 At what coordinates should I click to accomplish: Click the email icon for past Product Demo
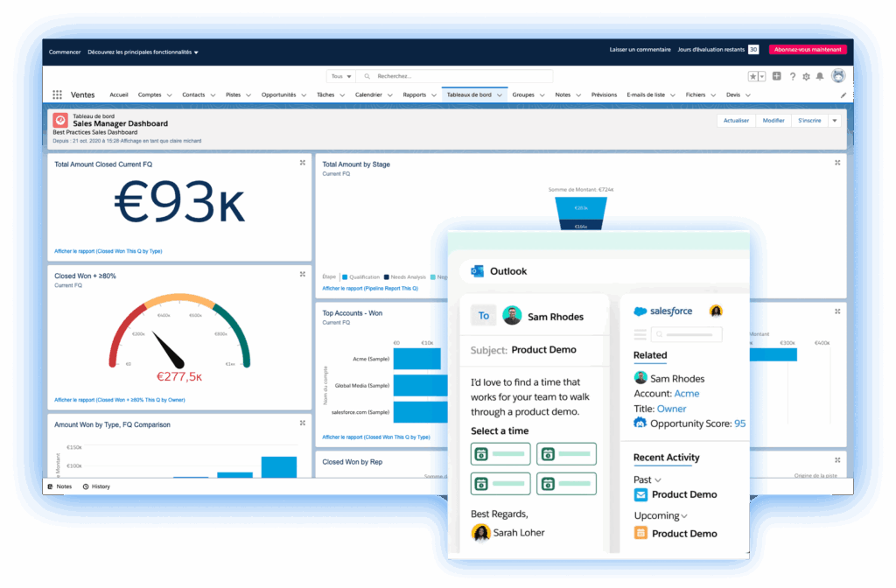[640, 495]
